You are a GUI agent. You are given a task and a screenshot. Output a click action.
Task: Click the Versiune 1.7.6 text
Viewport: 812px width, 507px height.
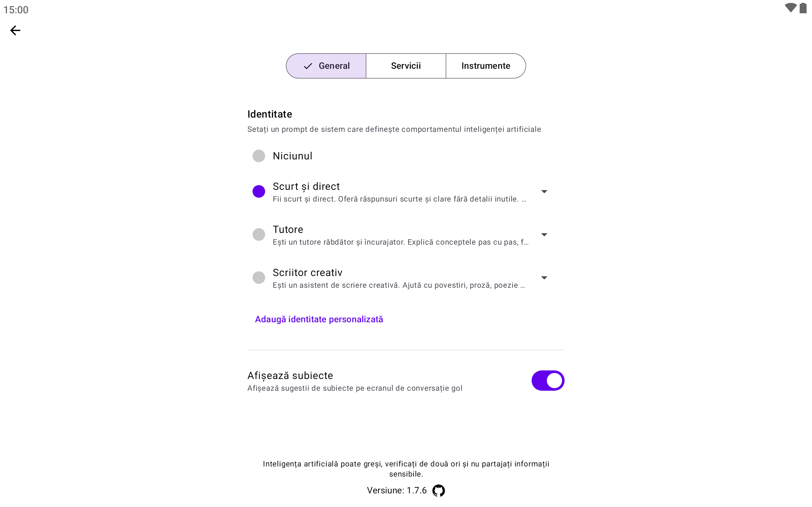[x=396, y=490]
